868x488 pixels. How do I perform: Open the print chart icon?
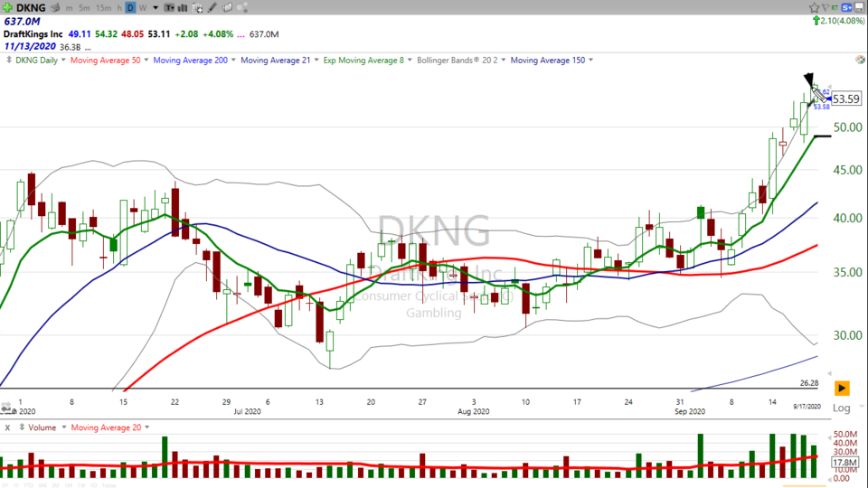click(55, 8)
